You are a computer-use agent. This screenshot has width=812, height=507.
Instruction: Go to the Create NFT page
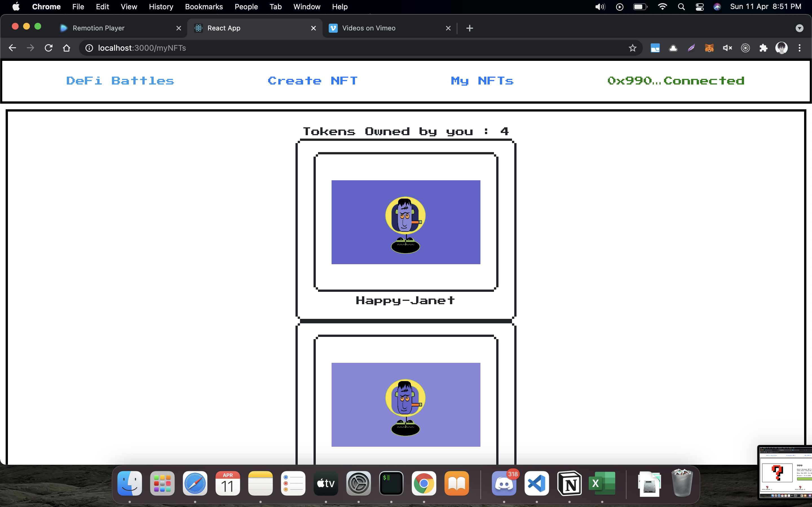[312, 81]
